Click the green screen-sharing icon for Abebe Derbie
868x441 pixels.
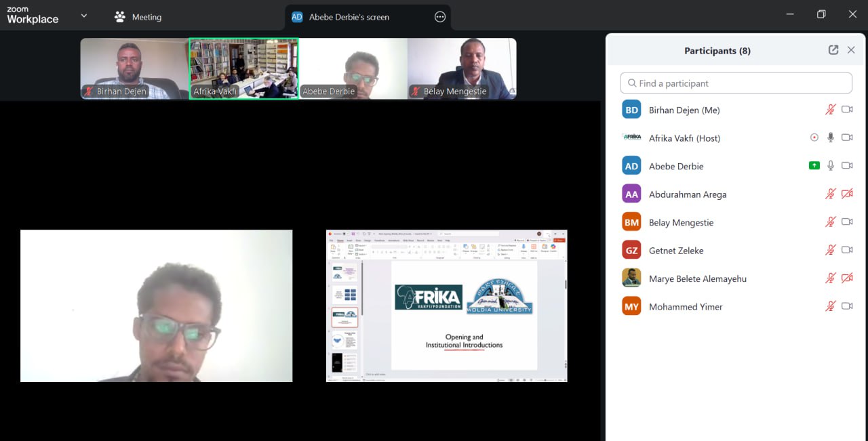[x=814, y=166]
